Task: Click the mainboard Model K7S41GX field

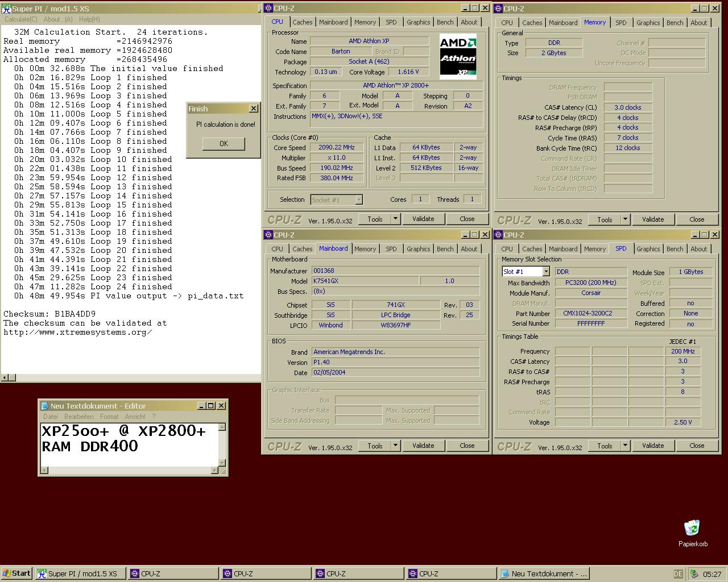Action: (x=365, y=281)
